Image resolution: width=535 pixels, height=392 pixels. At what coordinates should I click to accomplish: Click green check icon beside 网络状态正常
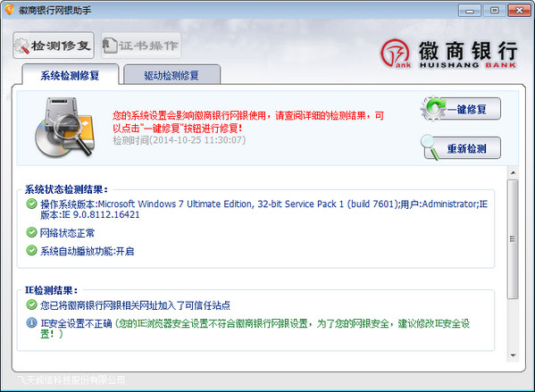point(32,233)
